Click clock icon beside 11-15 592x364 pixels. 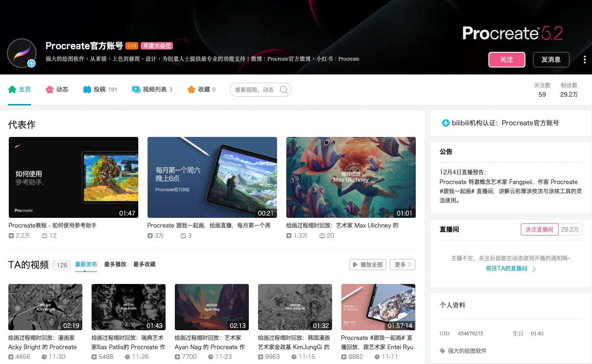tap(294, 357)
